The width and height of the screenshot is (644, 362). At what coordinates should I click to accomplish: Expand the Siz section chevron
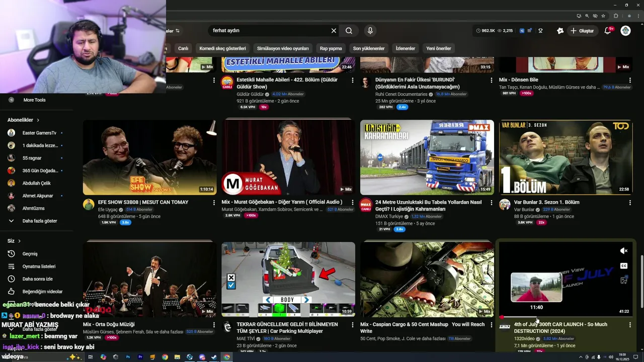19,241
